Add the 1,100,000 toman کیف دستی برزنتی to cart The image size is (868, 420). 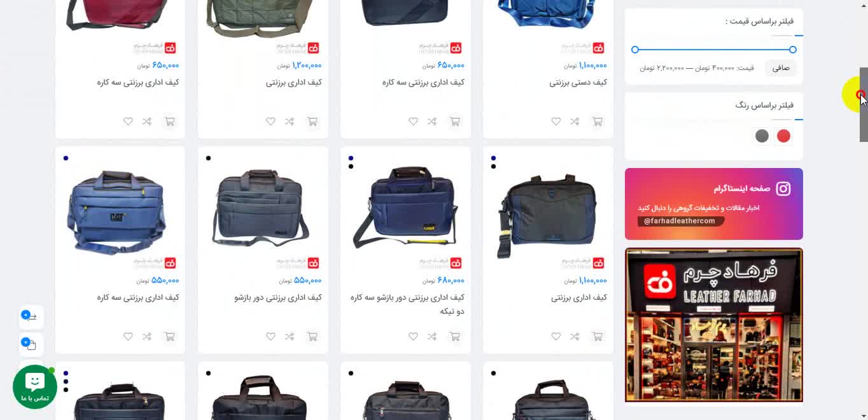point(597,122)
